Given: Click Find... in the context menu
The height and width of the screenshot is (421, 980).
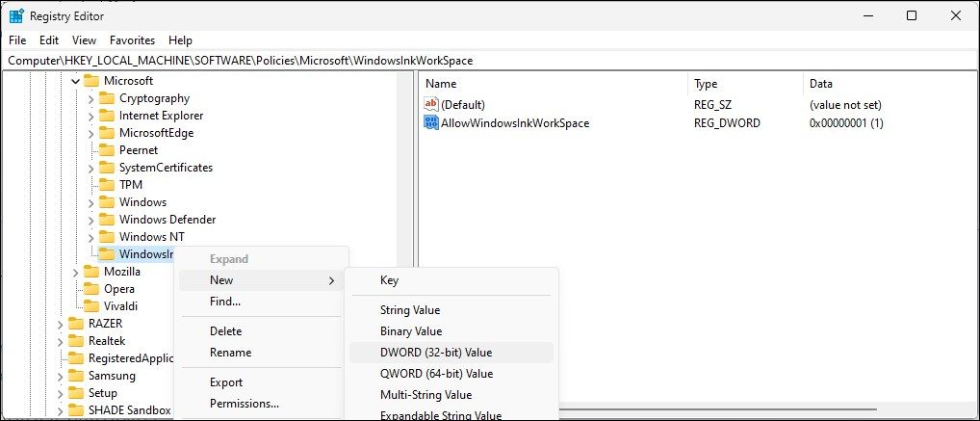Looking at the screenshot, I should pyautogui.click(x=261, y=302).
